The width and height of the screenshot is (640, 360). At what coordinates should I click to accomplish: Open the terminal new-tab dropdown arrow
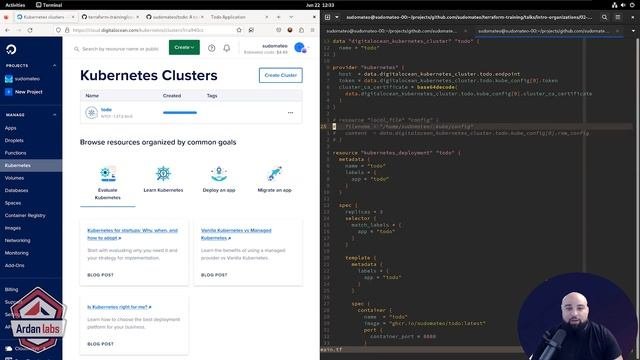point(337,17)
